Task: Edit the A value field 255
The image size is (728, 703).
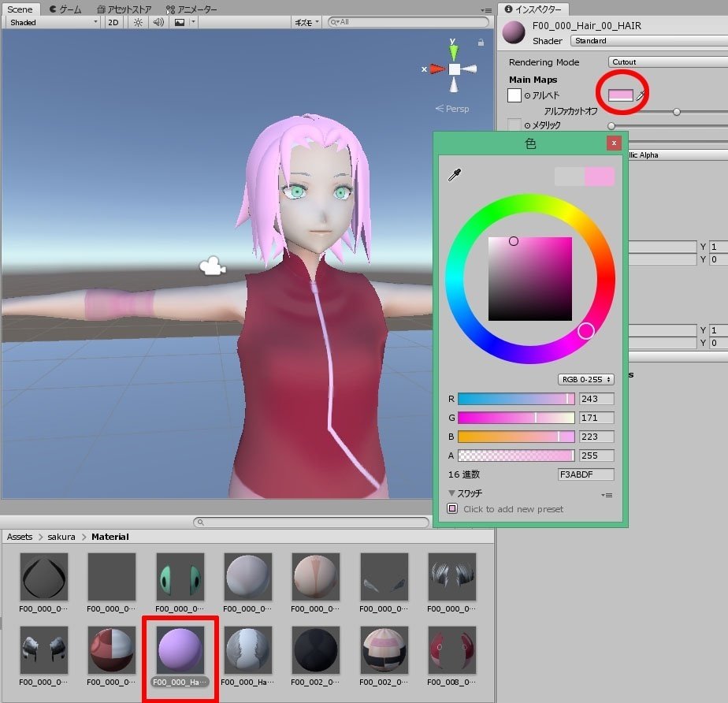Action: (x=596, y=456)
